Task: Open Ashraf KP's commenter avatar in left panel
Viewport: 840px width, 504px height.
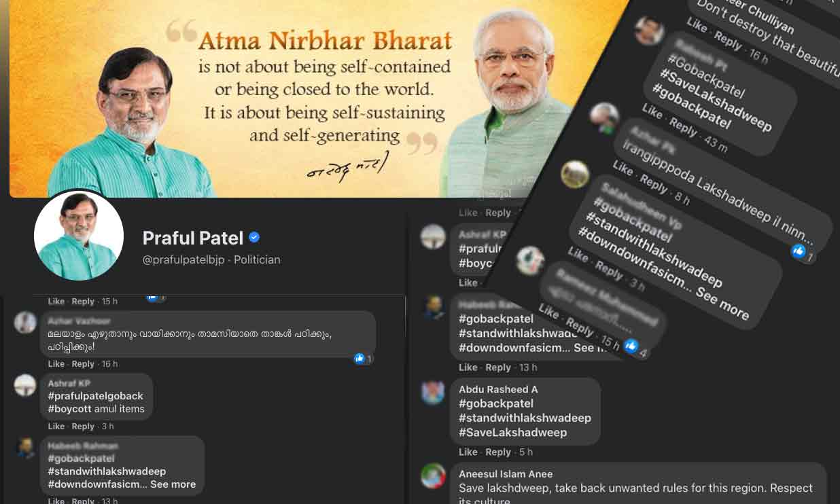Action: click(25, 385)
